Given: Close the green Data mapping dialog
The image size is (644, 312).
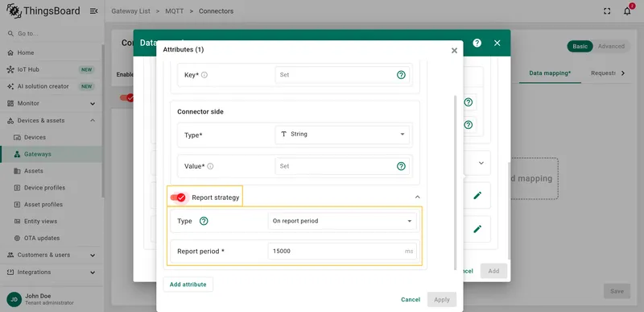Looking at the screenshot, I should tap(497, 43).
